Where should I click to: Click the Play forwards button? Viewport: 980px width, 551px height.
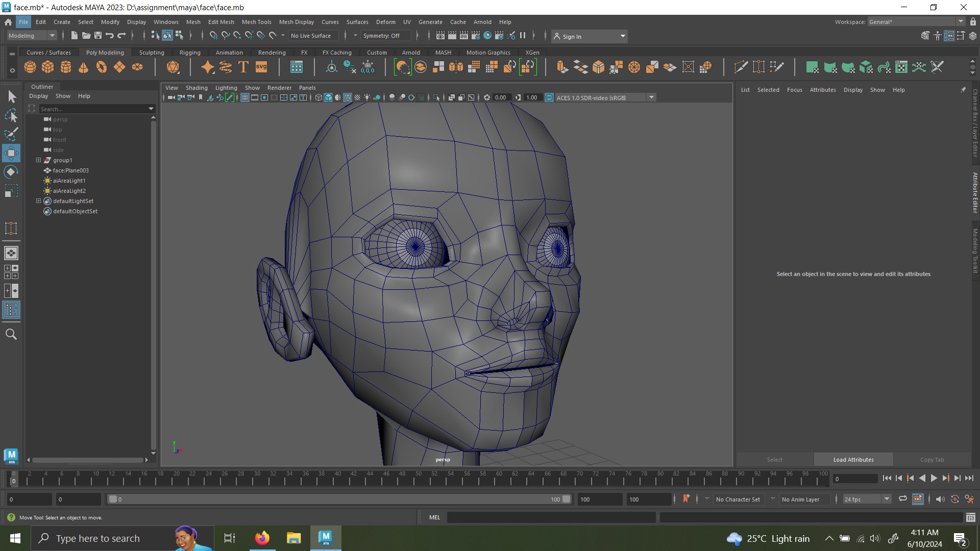click(x=934, y=478)
